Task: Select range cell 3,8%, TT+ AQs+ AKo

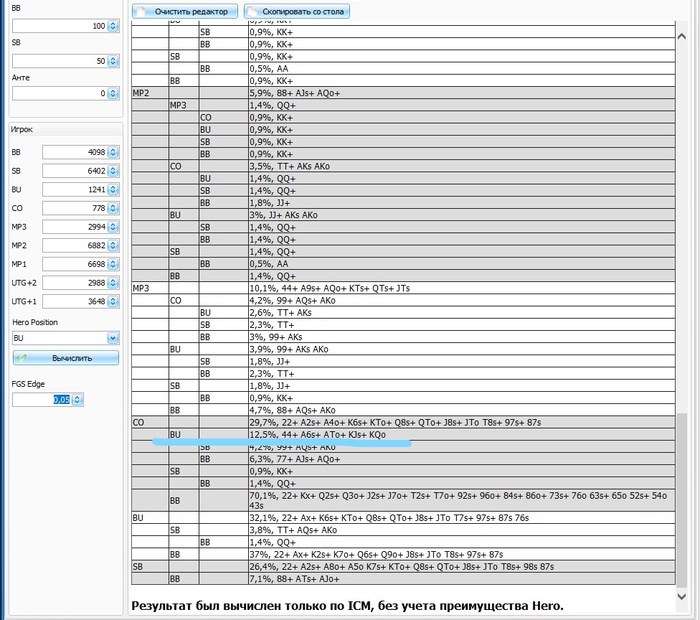Action: [462, 530]
